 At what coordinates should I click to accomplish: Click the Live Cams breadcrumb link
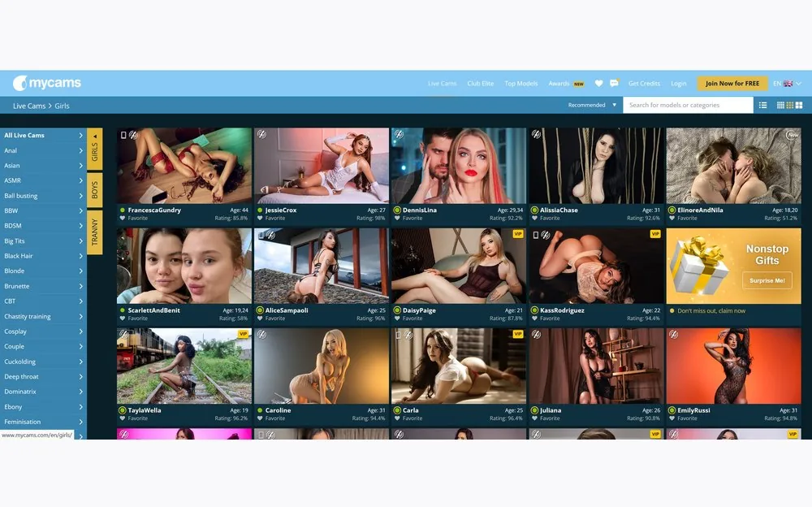[29, 106]
